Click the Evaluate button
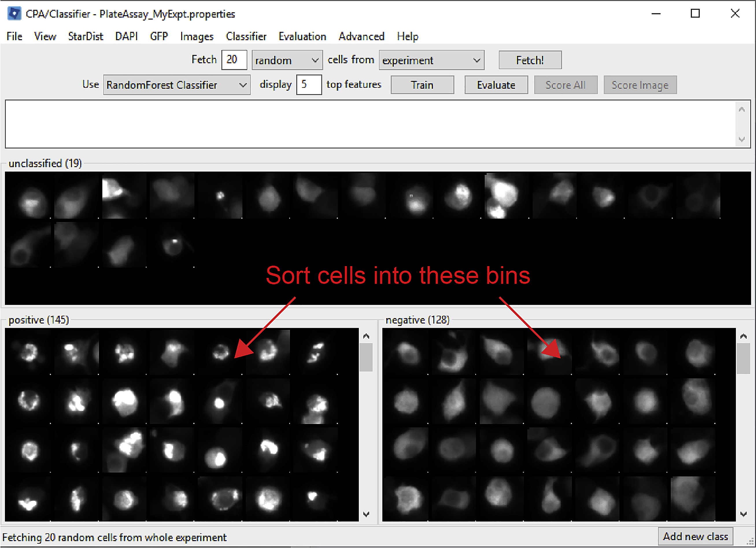This screenshot has height=548, width=756. [496, 85]
